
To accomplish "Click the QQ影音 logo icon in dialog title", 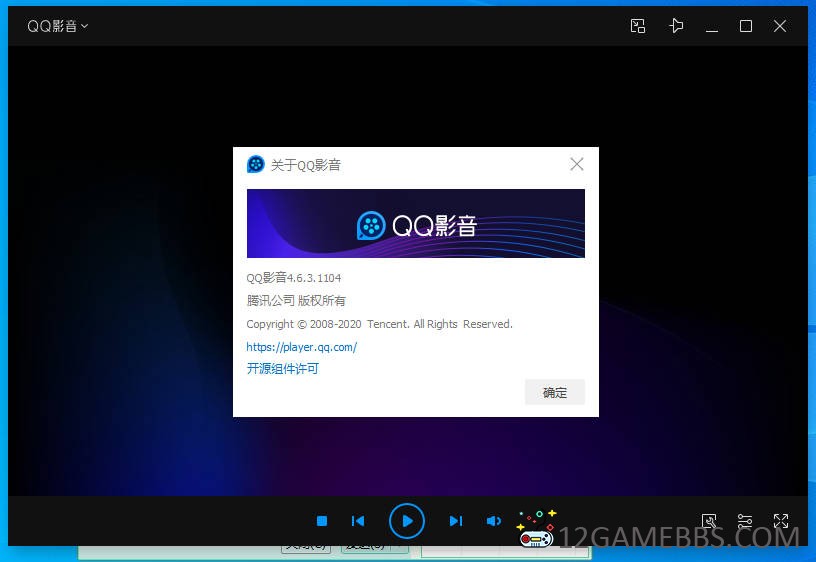I will point(256,164).
